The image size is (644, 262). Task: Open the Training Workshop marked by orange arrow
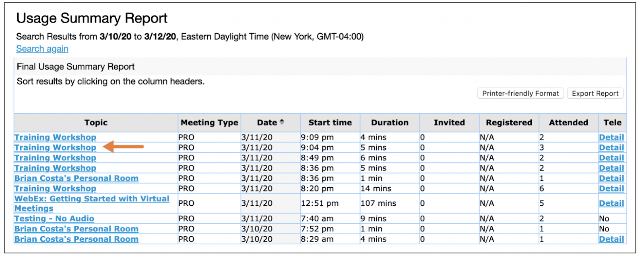(55, 147)
